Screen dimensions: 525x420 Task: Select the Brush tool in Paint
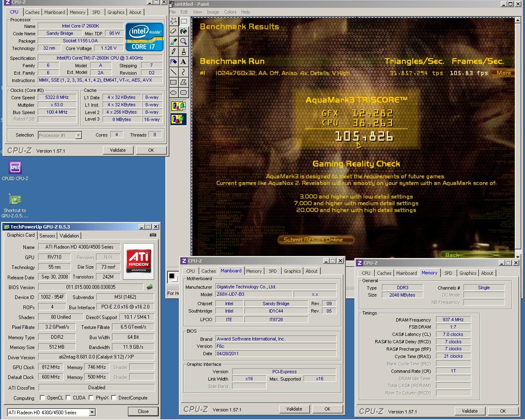[183, 52]
